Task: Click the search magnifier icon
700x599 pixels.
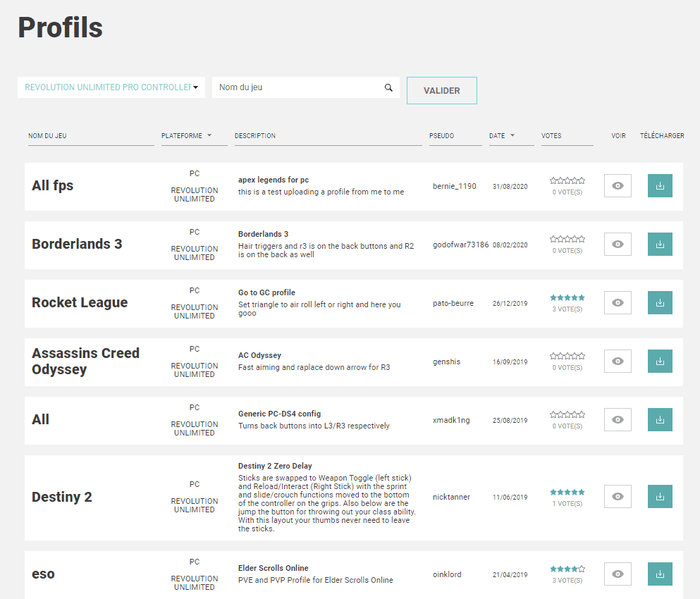Action: pos(388,88)
